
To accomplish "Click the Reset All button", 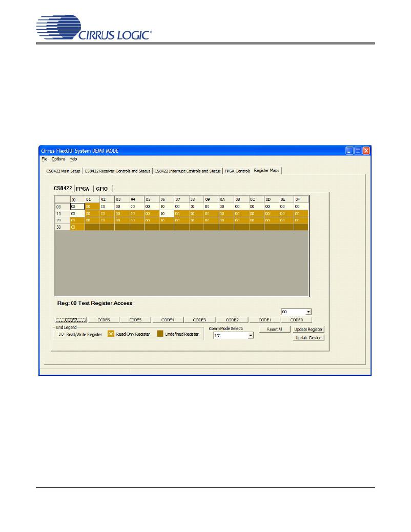I will [275, 329].
